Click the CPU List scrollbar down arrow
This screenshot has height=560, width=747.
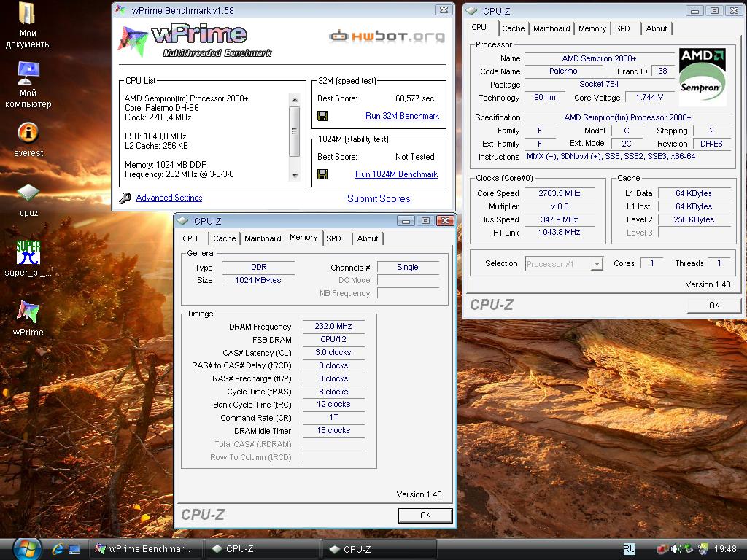pyautogui.click(x=295, y=175)
